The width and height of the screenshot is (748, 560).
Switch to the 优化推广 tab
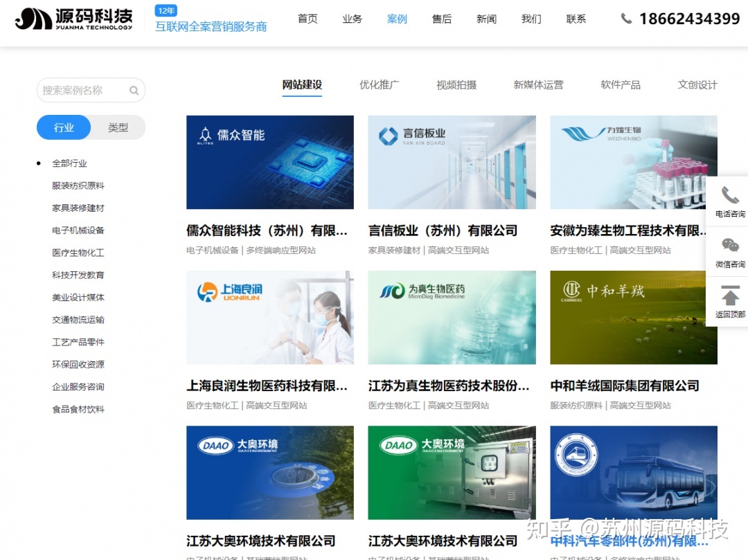380,85
